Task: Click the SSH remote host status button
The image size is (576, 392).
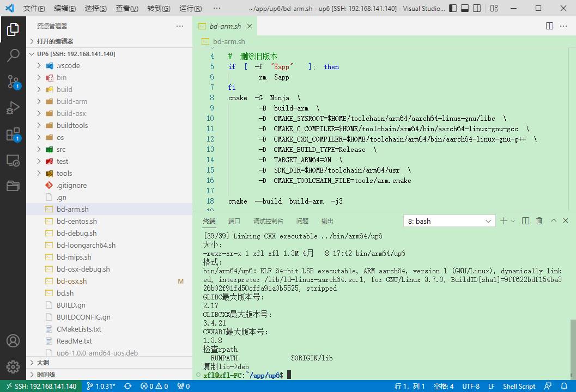Action: point(41,386)
